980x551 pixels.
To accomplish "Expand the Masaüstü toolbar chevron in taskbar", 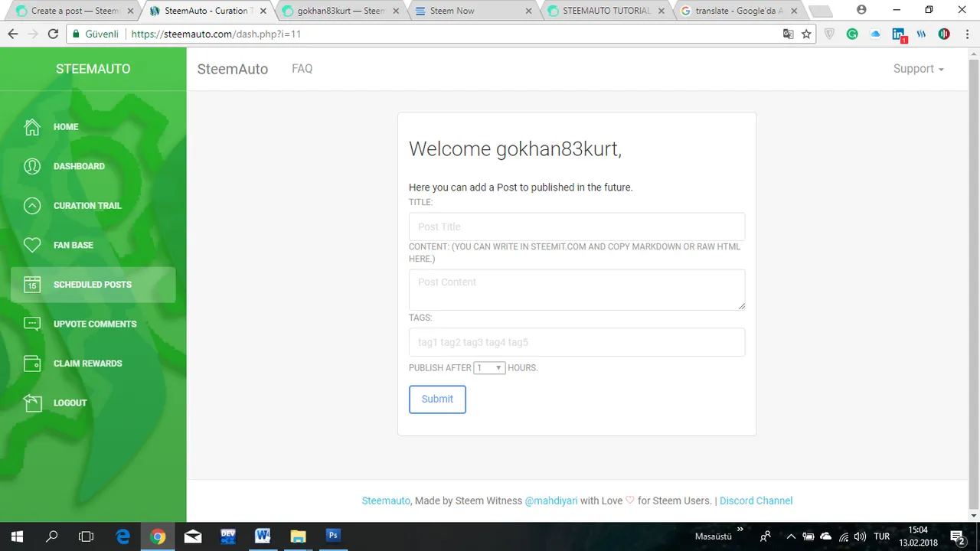I will 740,530.
